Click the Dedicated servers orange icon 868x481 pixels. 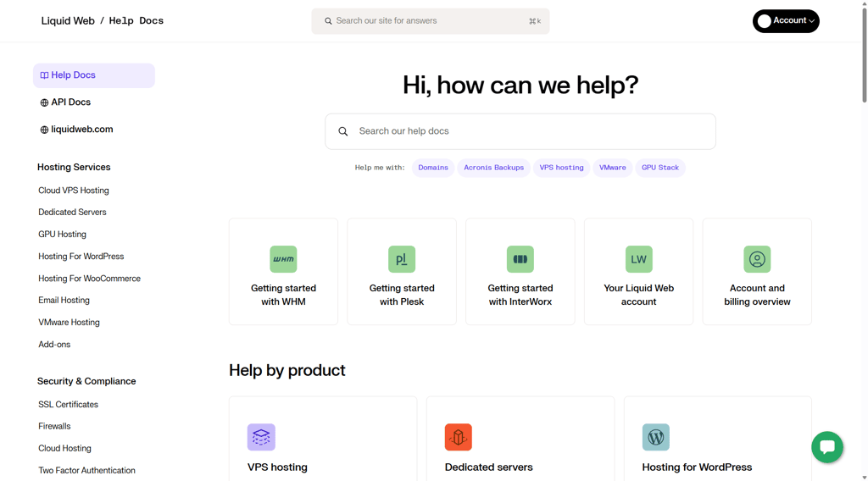click(459, 437)
